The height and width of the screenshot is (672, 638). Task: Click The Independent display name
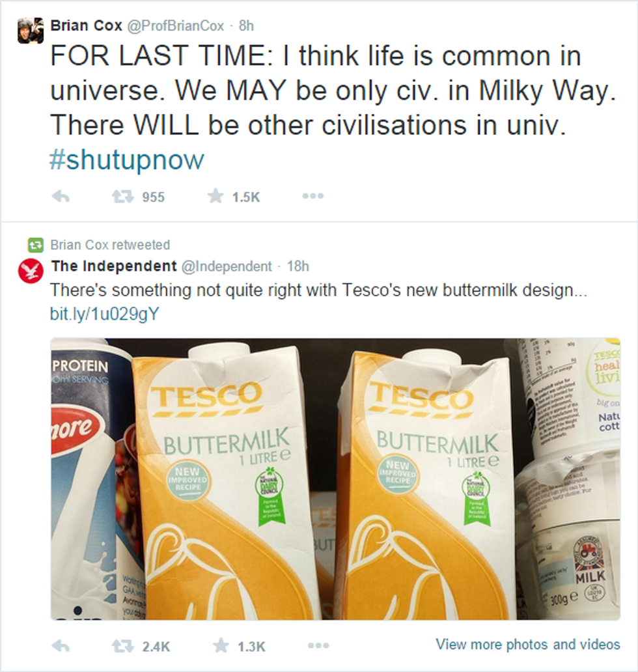pyautogui.click(x=113, y=266)
